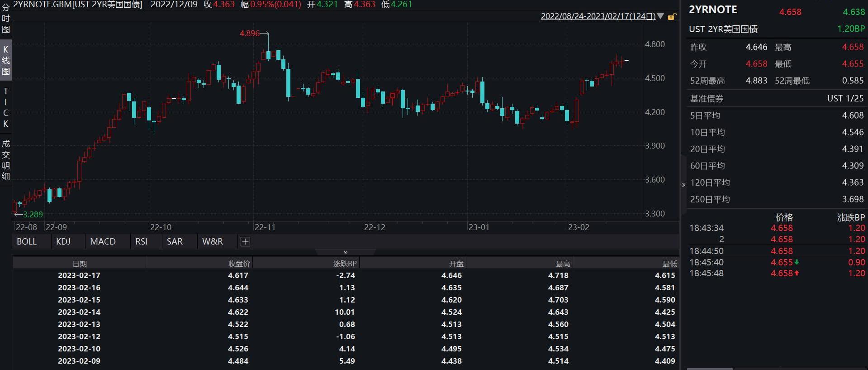Enable the W&R indicator
The width and height of the screenshot is (868, 370).
pos(213,242)
